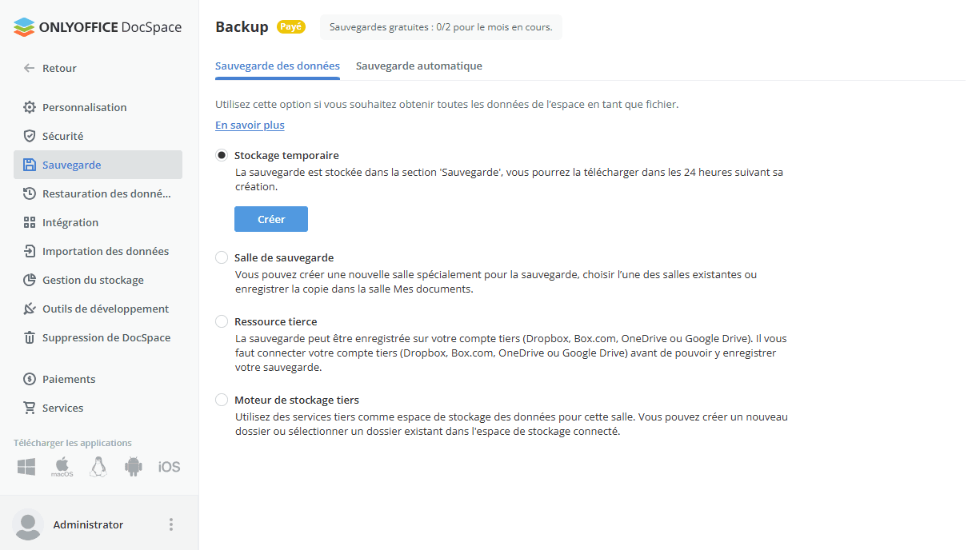Switch to Sauvegarde automatique tab
The width and height of the screenshot is (980, 550).
(418, 66)
